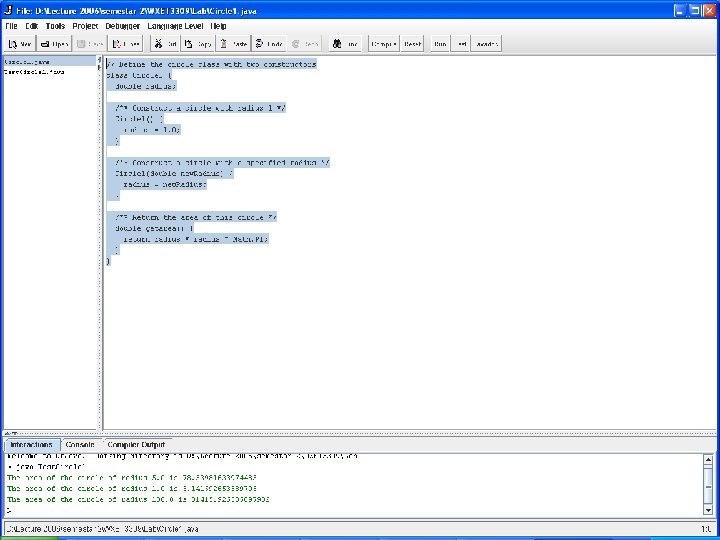The height and width of the screenshot is (540, 720).
Task: Click the Redo toolbar button
Action: tap(305, 44)
